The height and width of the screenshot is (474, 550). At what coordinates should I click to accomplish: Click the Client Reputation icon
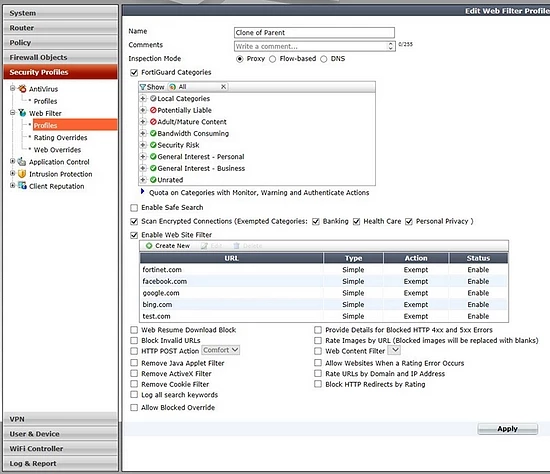[x=22, y=186]
